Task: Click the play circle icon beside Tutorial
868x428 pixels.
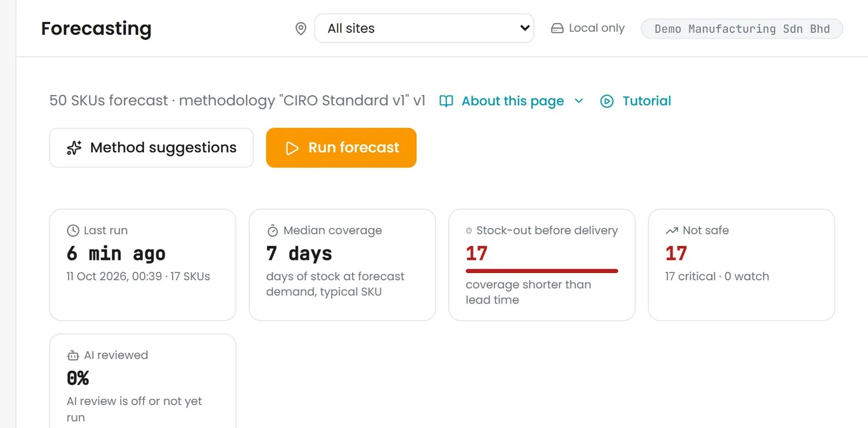Action: coord(607,101)
